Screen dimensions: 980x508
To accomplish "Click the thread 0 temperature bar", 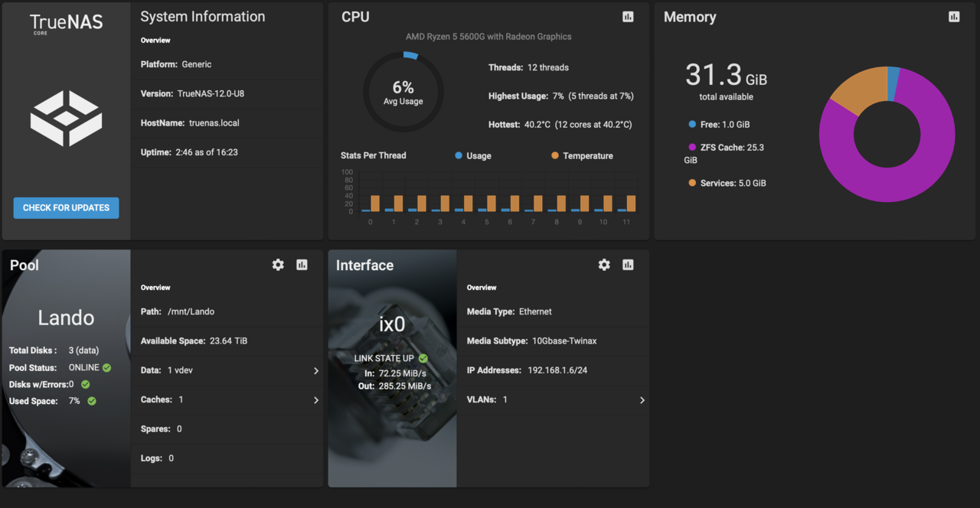I will click(x=375, y=204).
